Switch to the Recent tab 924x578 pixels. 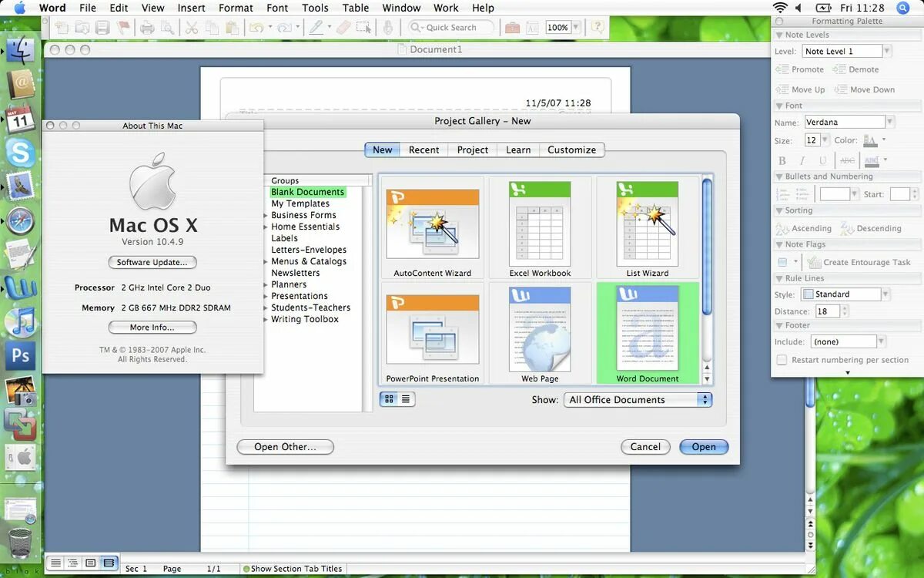click(423, 150)
